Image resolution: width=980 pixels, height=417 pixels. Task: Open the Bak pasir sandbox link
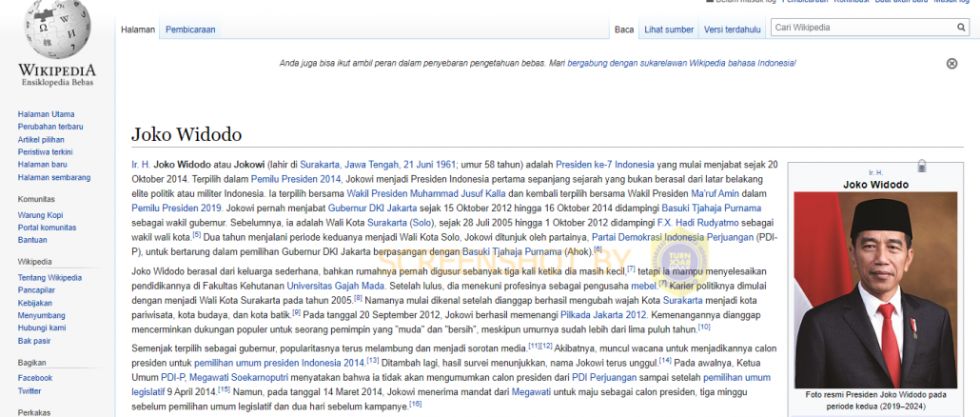click(34, 341)
